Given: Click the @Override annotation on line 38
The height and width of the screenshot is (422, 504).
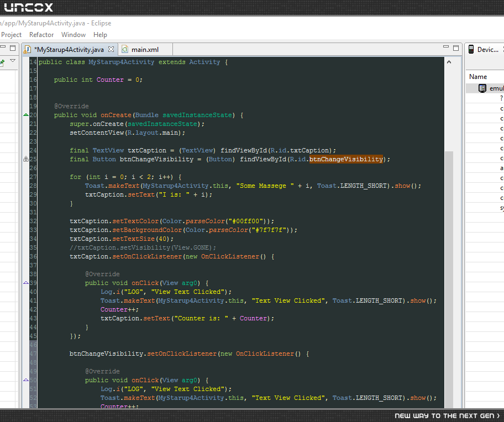Looking at the screenshot, I should pos(102,274).
